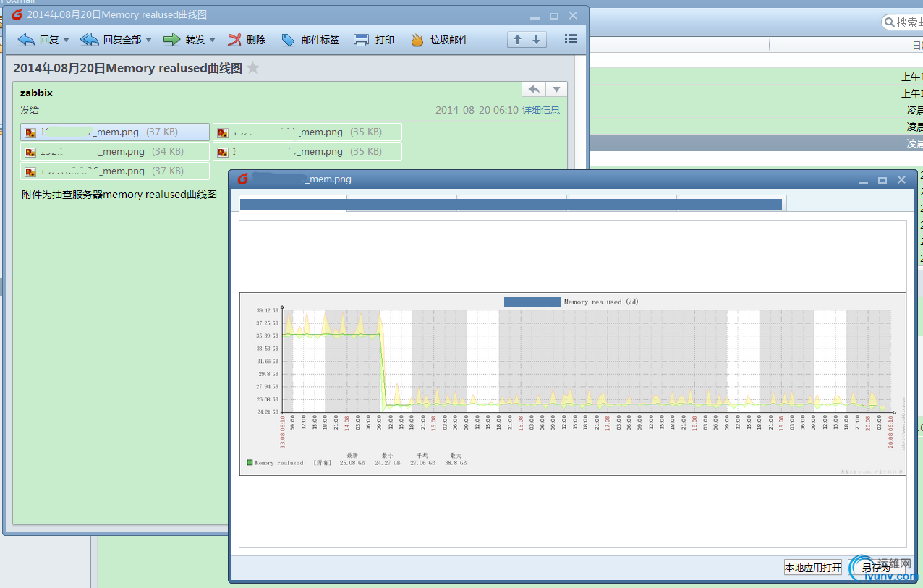Image resolution: width=923 pixels, height=588 pixels.
Task: Print the email with 打印
Action: [374, 40]
